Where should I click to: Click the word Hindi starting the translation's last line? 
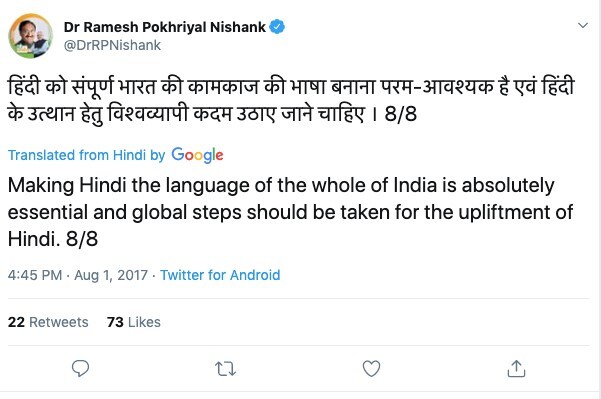[x=32, y=239]
